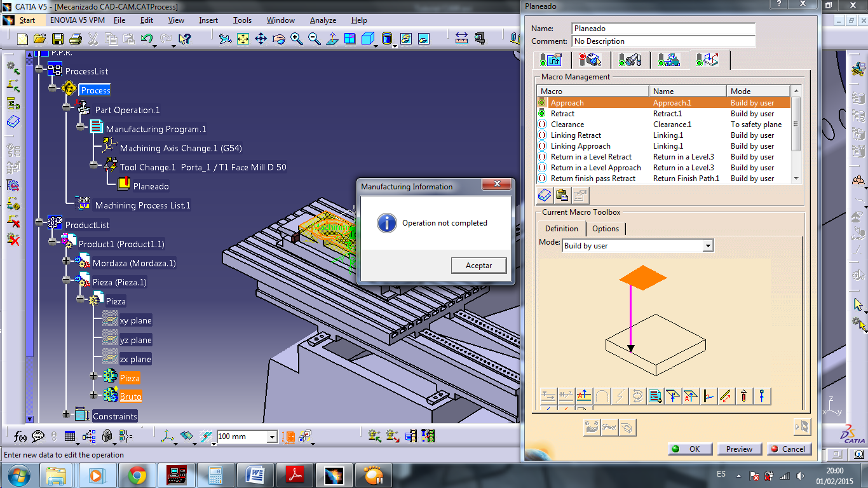
Task: Click the Comment field No Description
Action: (x=663, y=41)
